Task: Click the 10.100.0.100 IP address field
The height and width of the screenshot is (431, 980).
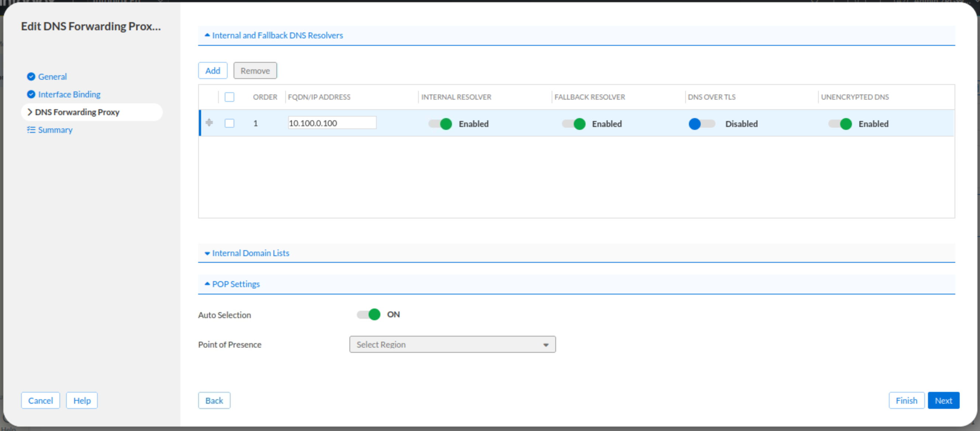Action: tap(332, 123)
